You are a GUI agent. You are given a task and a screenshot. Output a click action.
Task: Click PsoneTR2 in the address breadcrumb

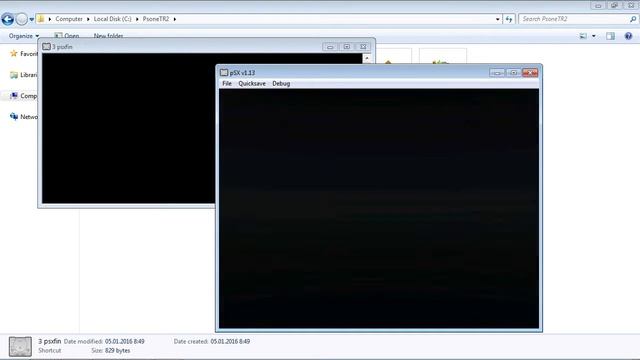point(156,19)
